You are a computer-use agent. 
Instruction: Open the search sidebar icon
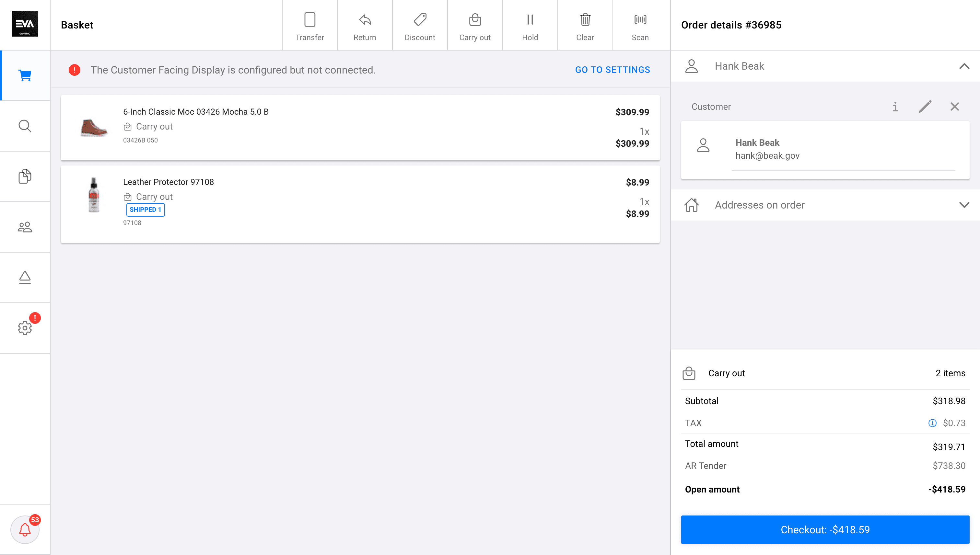(x=25, y=126)
